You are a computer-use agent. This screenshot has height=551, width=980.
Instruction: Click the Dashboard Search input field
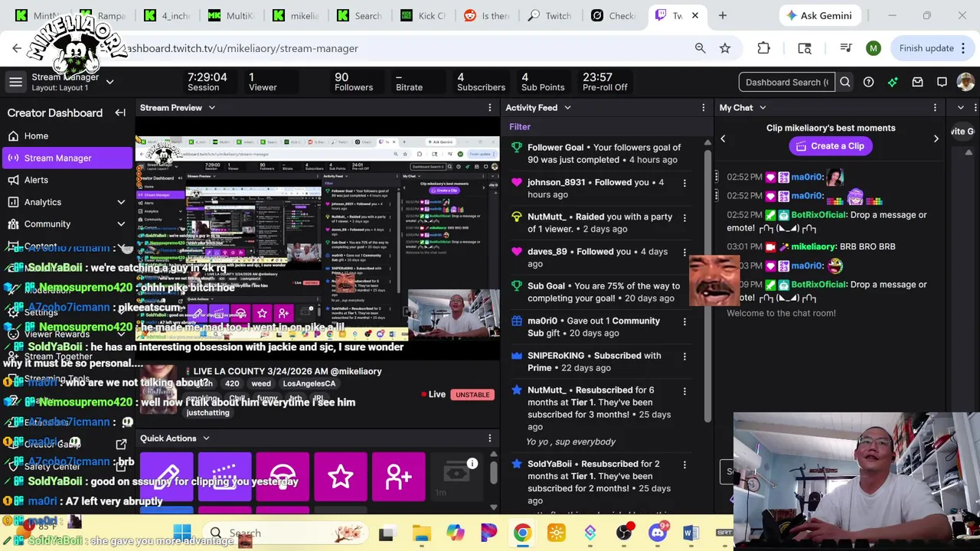point(787,82)
